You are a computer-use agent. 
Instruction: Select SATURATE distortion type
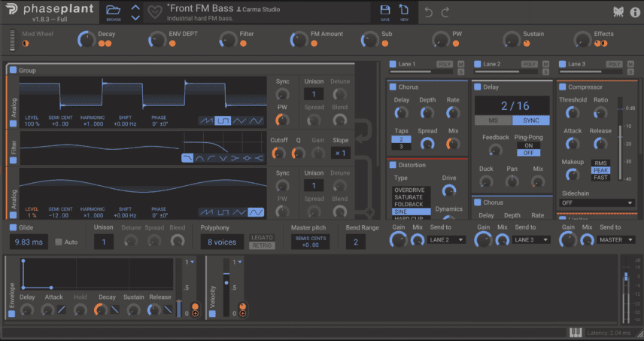click(x=411, y=197)
